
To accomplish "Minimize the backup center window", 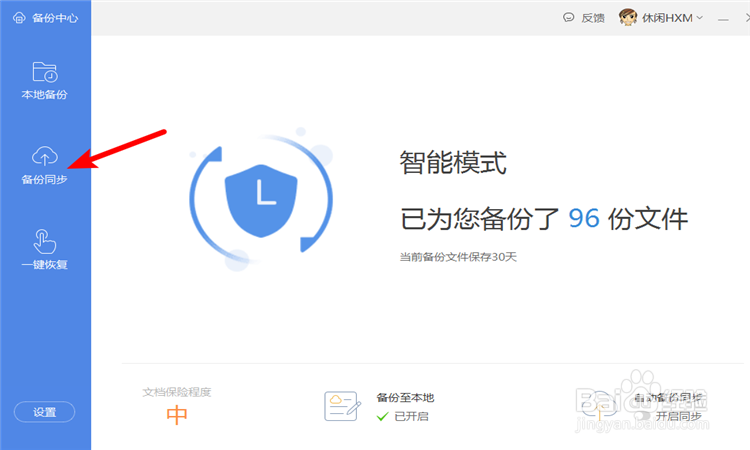I will [723, 19].
